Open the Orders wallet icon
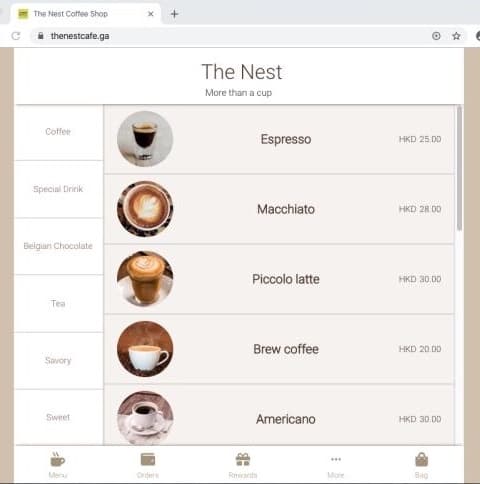 [x=148, y=459]
